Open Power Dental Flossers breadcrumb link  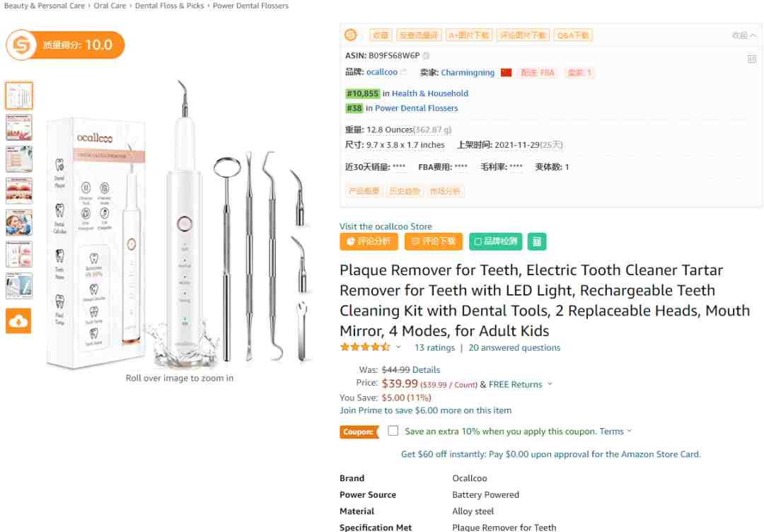pyautogui.click(x=250, y=6)
